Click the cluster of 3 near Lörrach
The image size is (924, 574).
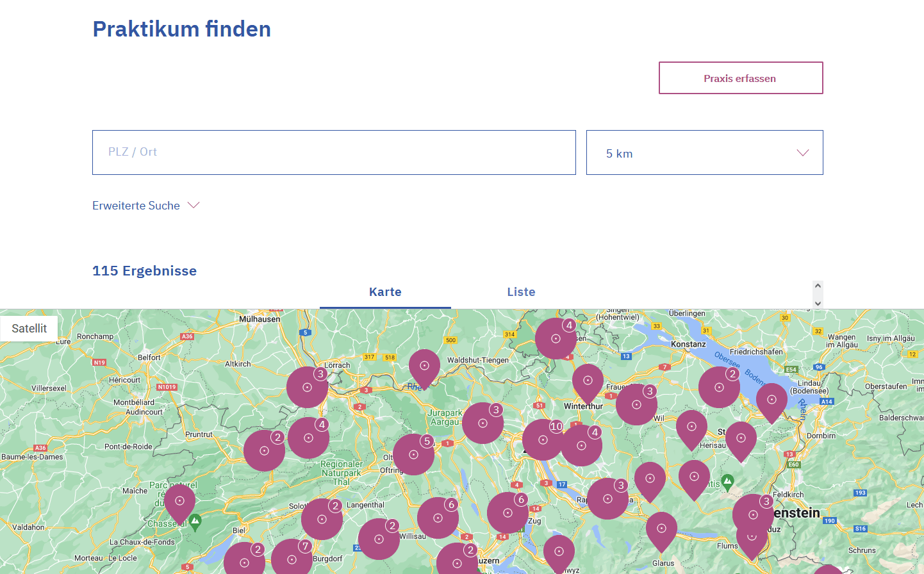tap(307, 387)
